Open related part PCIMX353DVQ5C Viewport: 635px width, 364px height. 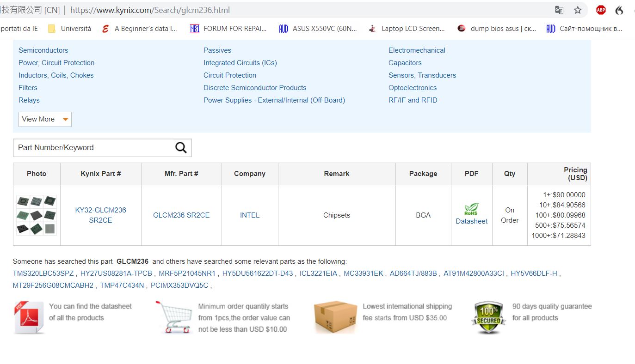179,285
